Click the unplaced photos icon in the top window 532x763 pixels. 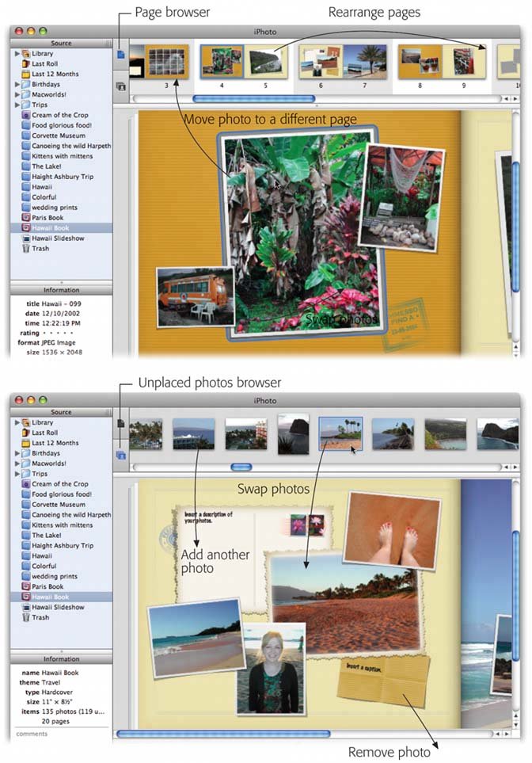(121, 86)
